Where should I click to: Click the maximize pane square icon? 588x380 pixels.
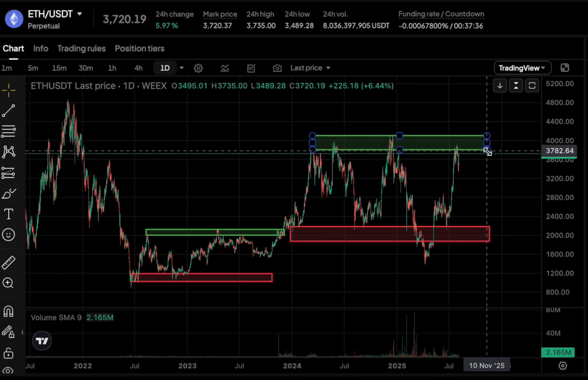532,86
